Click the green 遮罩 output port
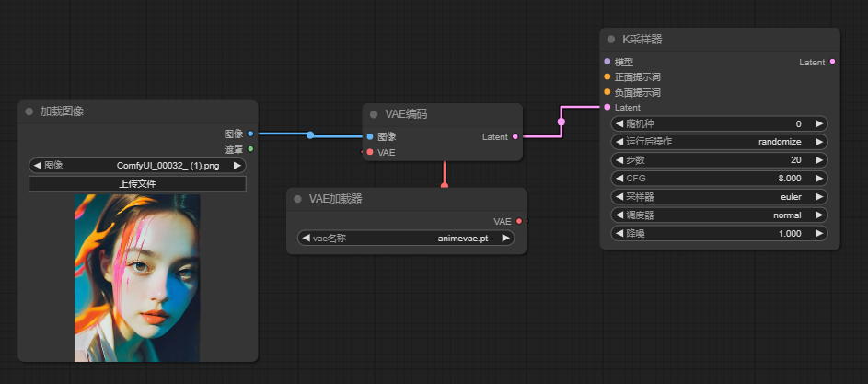Viewport: 868px width, 384px height. pyautogui.click(x=250, y=148)
